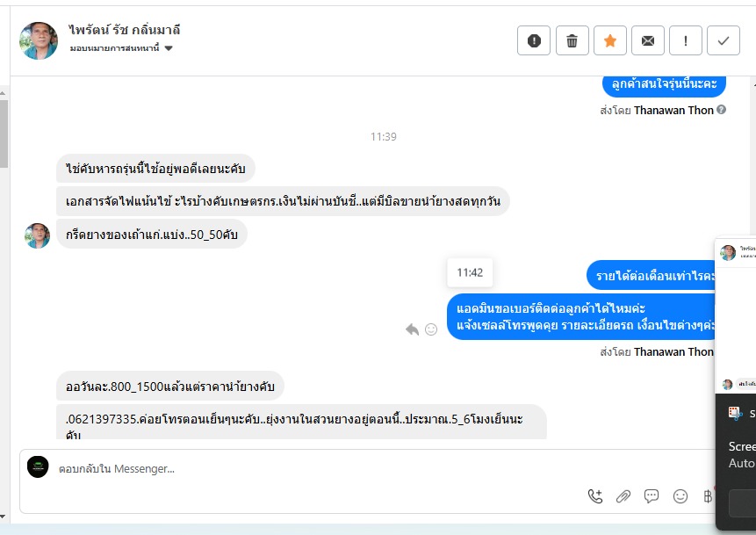The height and width of the screenshot is (535, 756).
Task: Click the baht payment request icon
Action: [708, 496]
